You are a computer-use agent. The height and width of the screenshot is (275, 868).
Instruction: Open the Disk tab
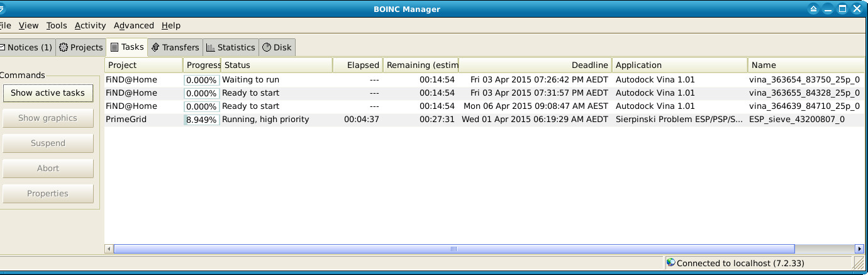tap(276, 47)
